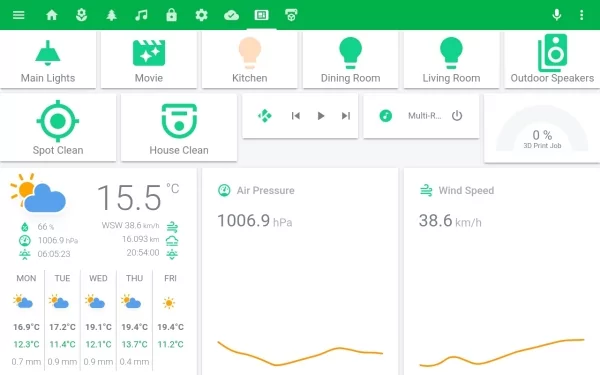Click the sunrise icon beside 06:05:23
Screen dimensions: 600x375
25,254
